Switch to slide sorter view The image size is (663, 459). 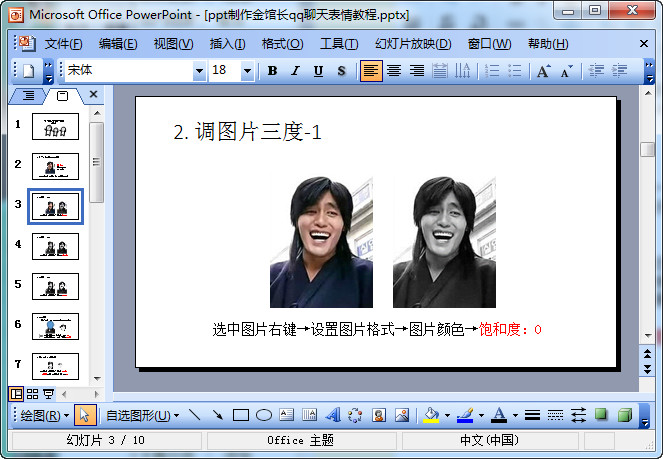(x=33, y=394)
